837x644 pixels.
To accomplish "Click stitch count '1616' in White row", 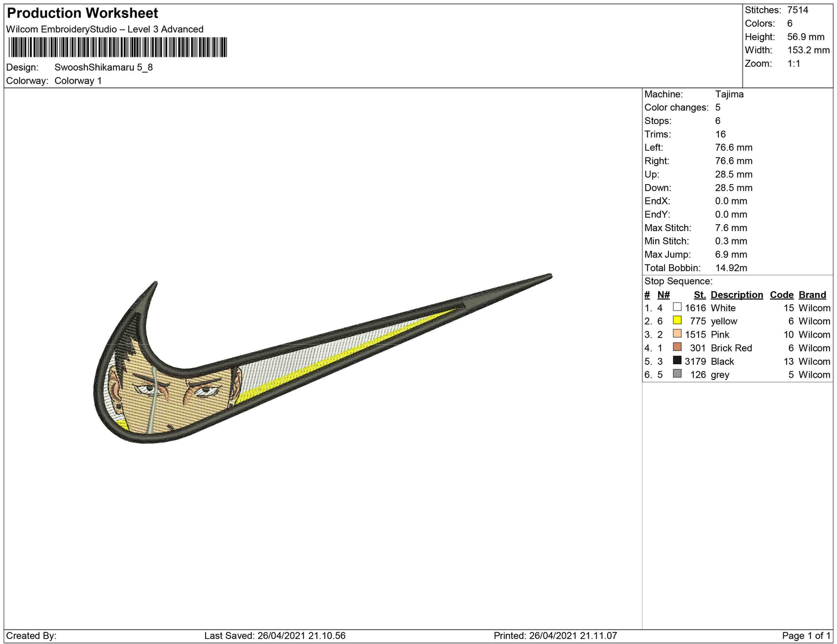I will pyautogui.click(x=696, y=308).
